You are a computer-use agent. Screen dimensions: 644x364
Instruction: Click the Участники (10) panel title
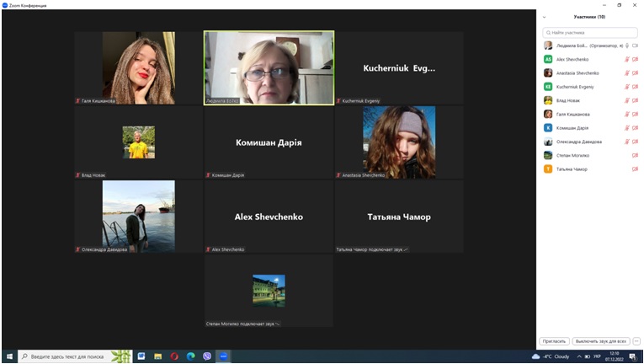point(589,17)
